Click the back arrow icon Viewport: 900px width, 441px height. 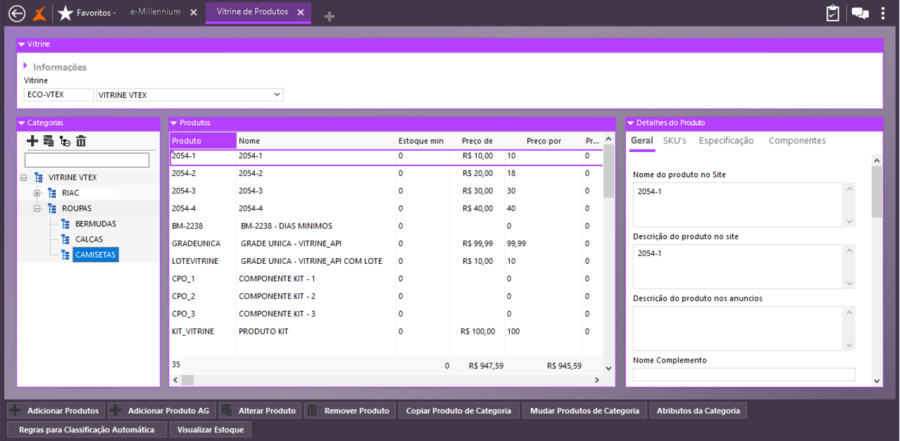[15, 13]
